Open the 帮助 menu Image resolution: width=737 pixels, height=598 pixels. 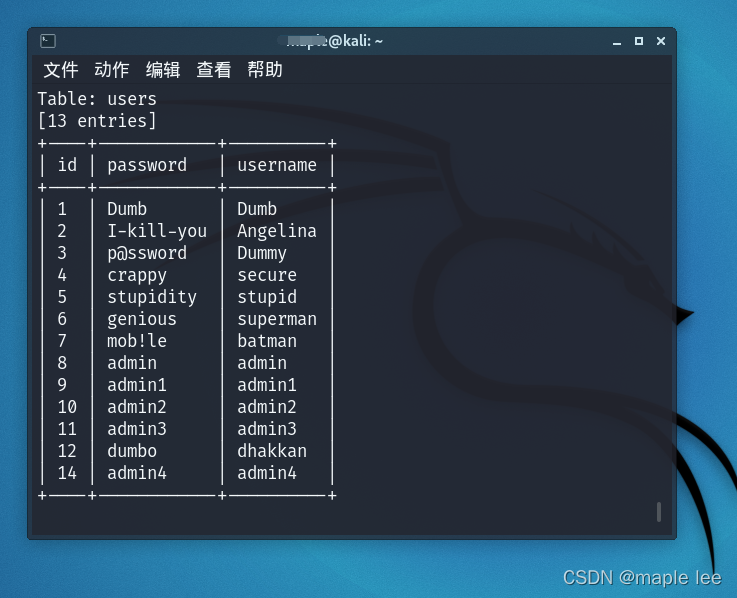[265, 70]
